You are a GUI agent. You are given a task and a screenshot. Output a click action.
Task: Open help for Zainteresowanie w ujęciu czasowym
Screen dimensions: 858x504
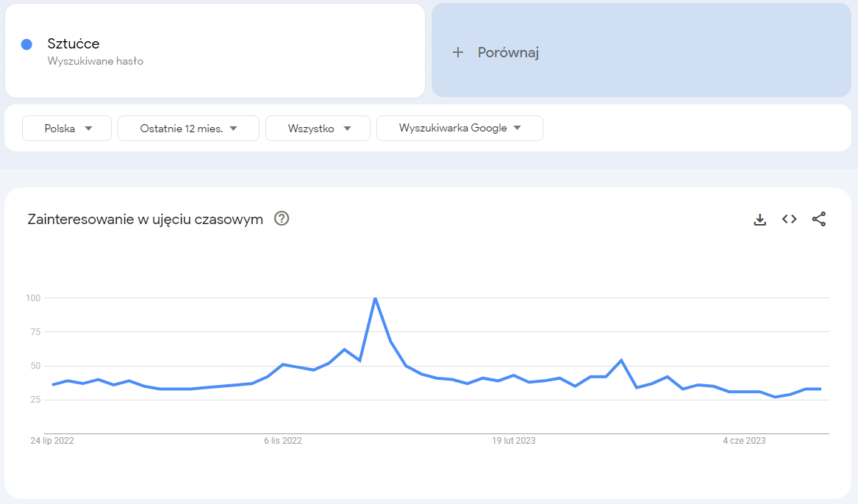point(282,218)
